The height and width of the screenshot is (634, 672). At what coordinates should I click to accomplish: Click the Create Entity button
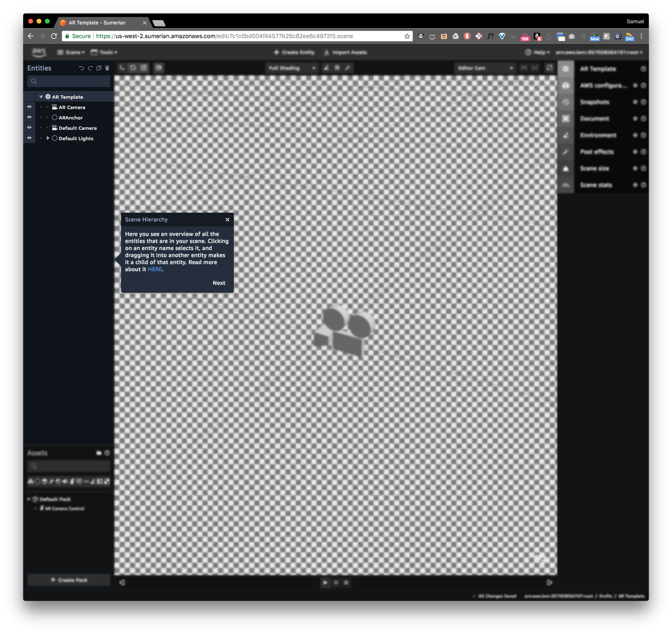click(x=294, y=52)
